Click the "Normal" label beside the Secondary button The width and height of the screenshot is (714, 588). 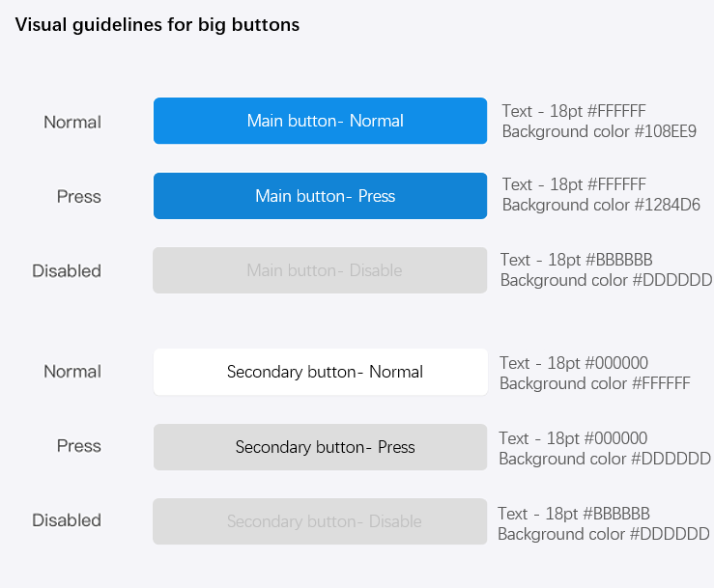click(72, 371)
